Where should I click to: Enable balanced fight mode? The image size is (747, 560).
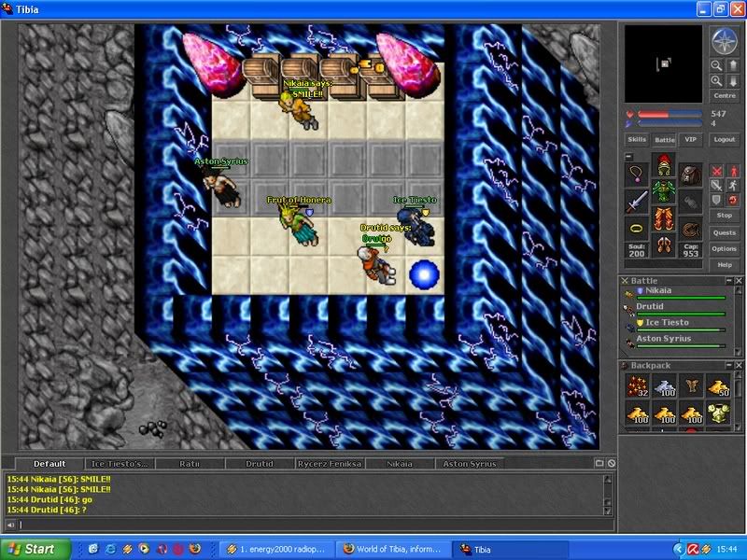[716, 185]
